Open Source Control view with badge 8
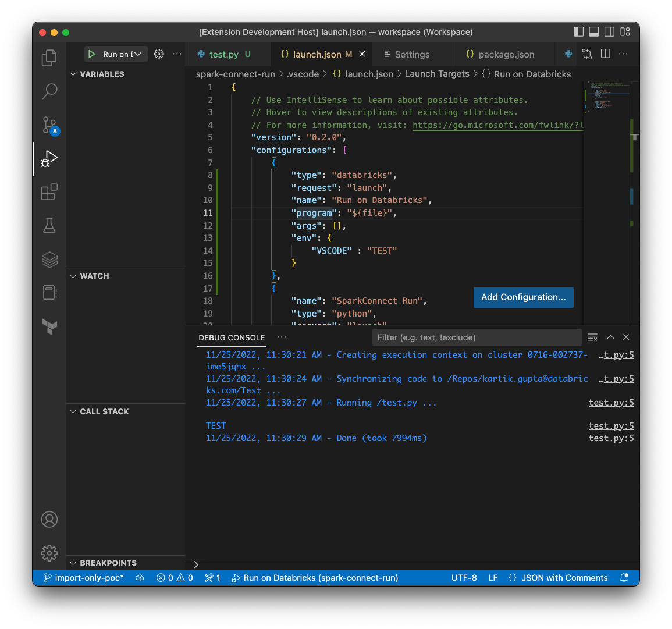 (x=49, y=126)
